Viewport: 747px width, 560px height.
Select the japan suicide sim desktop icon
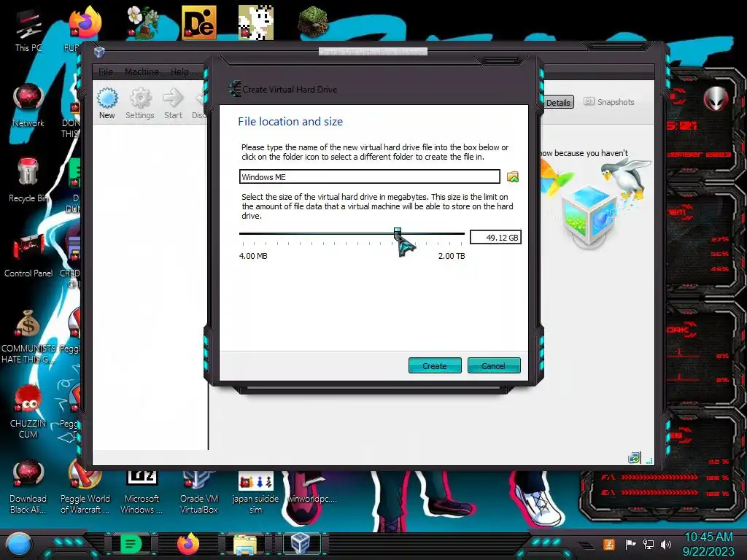click(x=256, y=491)
